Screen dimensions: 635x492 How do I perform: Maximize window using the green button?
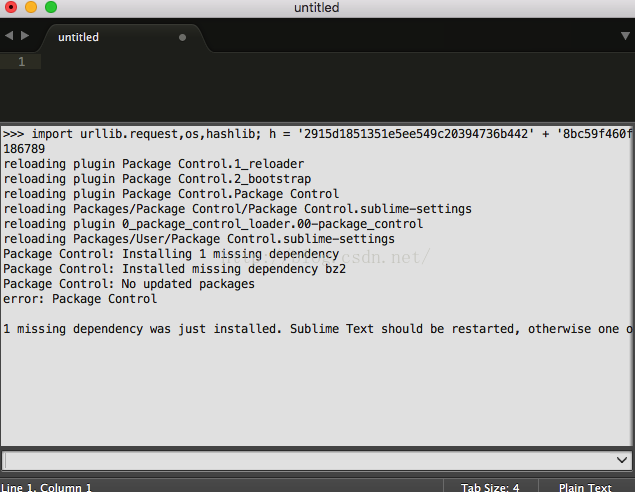(51, 7)
